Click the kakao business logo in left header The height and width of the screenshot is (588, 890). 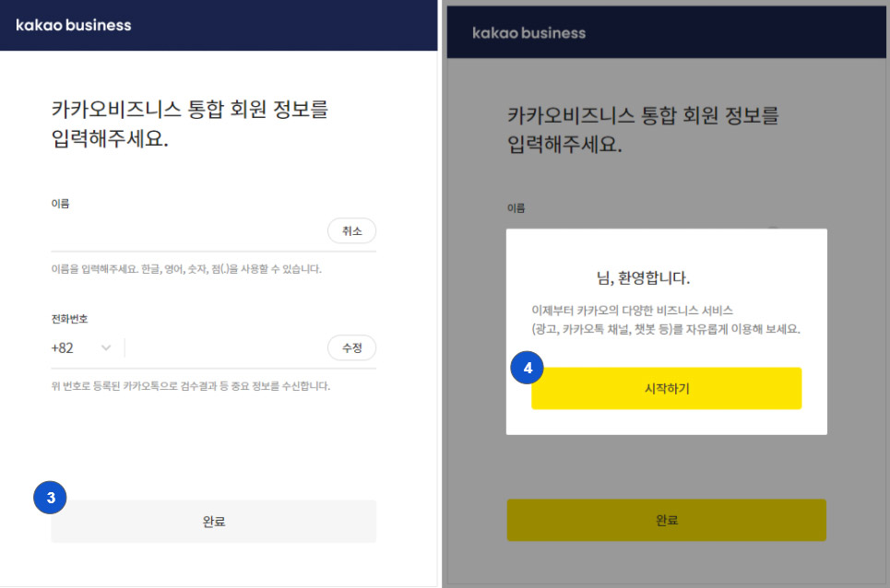click(x=74, y=25)
